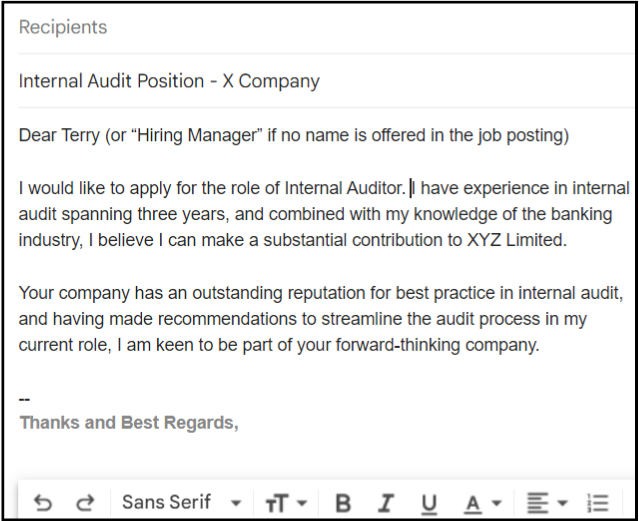The width and height of the screenshot is (639, 521).
Task: Insert a numbered list
Action: point(598,503)
